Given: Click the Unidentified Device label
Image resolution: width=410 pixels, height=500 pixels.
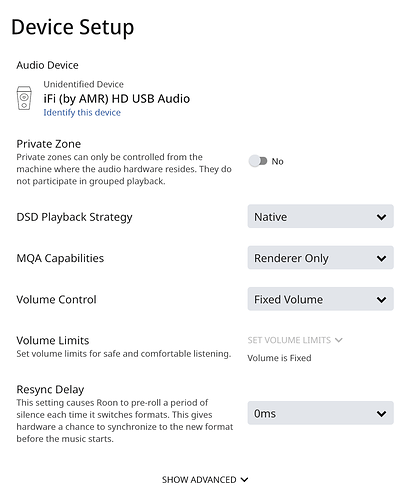Looking at the screenshot, I should (x=83, y=84).
